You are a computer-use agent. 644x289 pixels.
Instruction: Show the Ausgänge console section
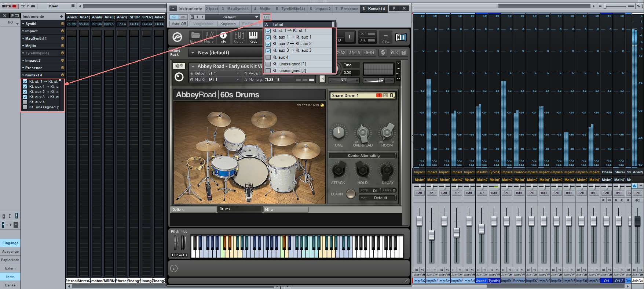(x=10, y=252)
